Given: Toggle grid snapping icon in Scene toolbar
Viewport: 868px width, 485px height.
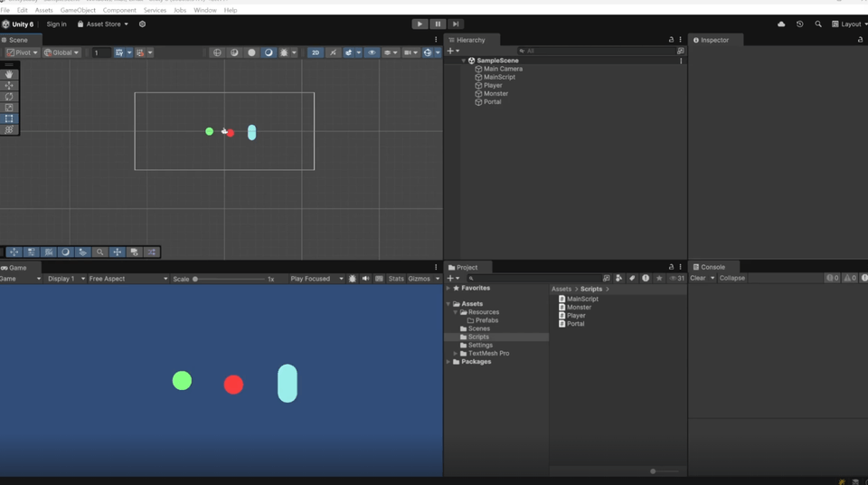Looking at the screenshot, I should click(x=119, y=52).
